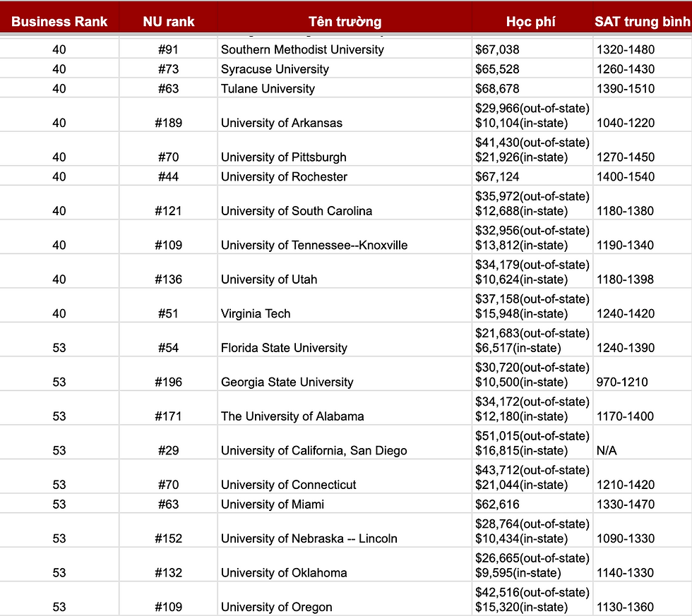Click the 1180-1398 SAT cell
This screenshot has height=616, width=692.
(x=643, y=271)
